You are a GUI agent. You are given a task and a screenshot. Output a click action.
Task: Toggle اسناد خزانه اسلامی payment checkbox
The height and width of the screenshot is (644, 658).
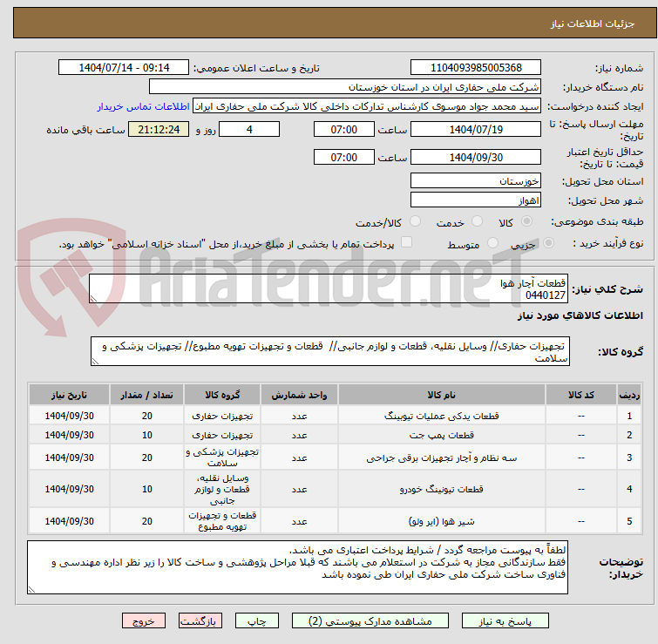(x=406, y=242)
